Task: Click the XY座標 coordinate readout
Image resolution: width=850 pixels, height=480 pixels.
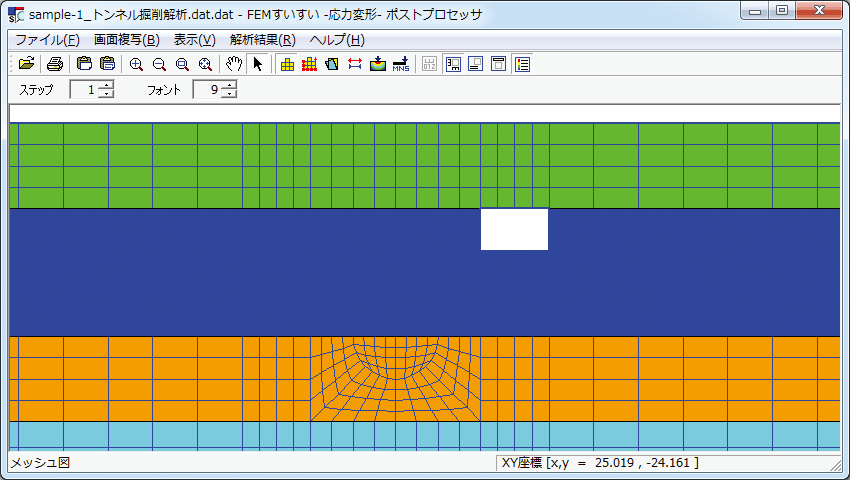Action: point(600,463)
